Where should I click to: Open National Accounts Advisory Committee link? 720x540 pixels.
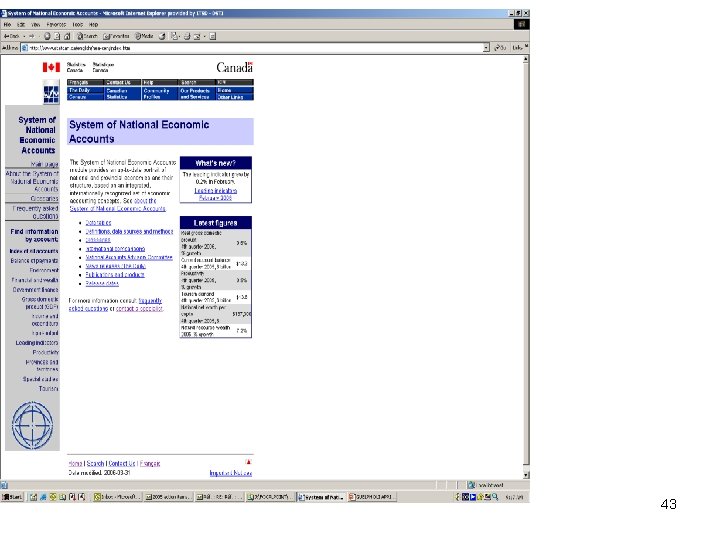tap(129, 258)
